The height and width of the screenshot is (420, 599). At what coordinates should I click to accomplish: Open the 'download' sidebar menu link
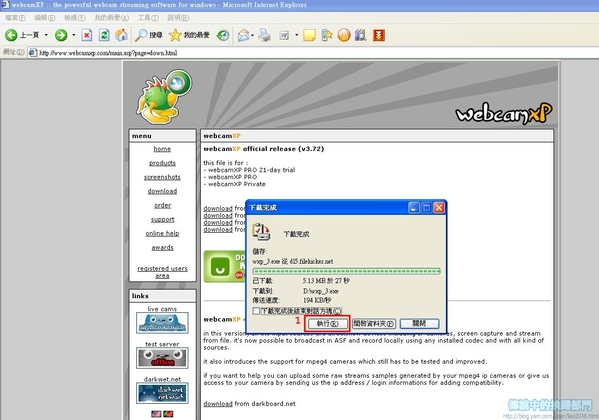(x=162, y=191)
